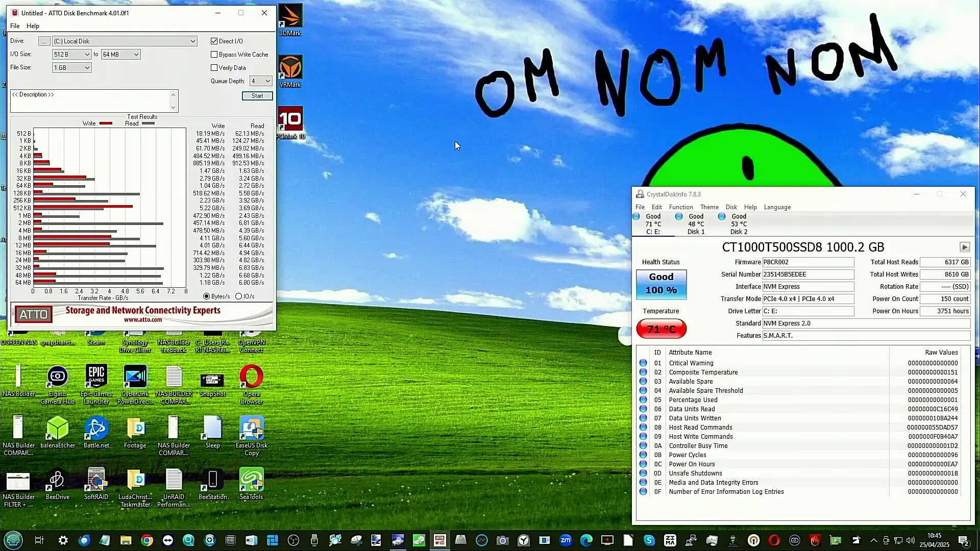980x551 pixels.
Task: Open the Drive selection dropdown in ATTO
Action: click(125, 41)
